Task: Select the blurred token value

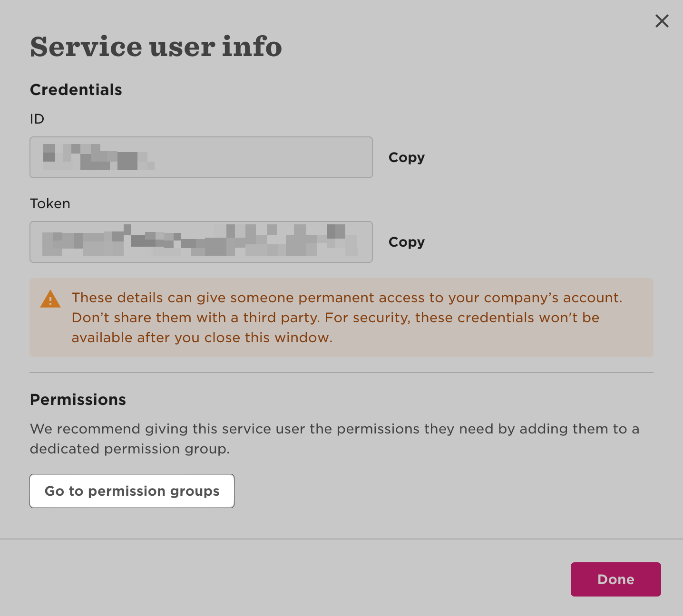Action: pos(200,242)
